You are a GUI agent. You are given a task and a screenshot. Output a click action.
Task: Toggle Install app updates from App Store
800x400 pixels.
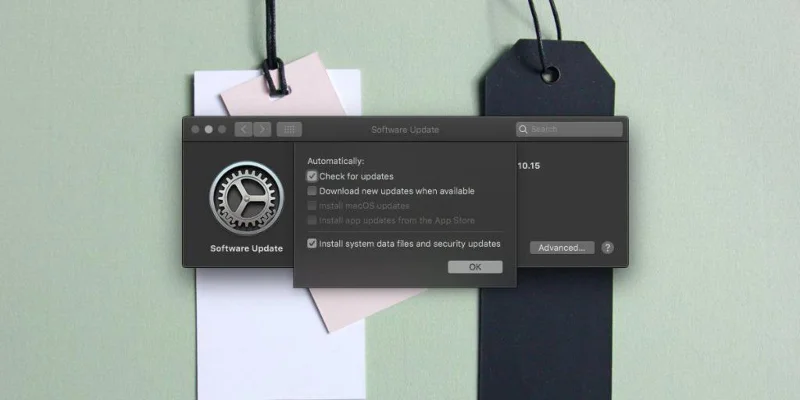click(312, 221)
